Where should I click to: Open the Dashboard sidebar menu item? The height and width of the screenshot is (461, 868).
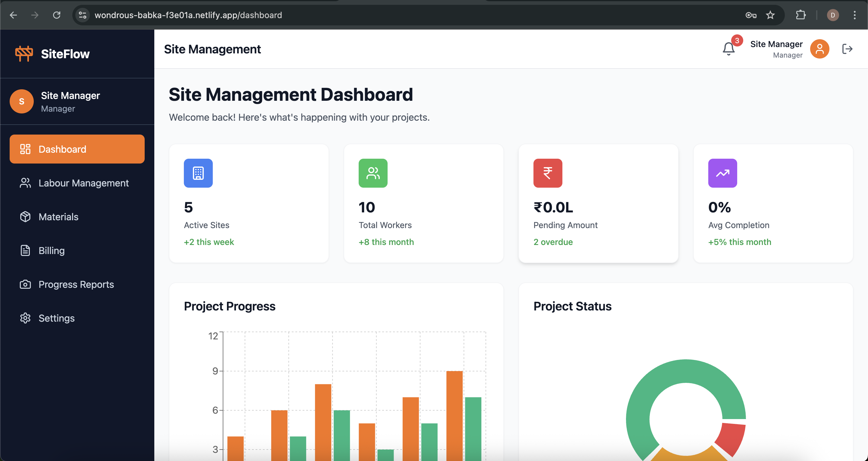[77, 149]
